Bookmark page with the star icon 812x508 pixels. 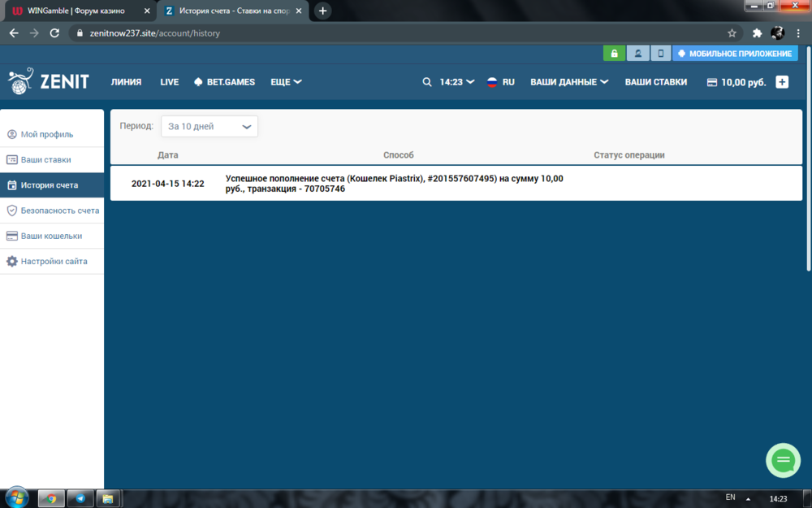point(732,33)
